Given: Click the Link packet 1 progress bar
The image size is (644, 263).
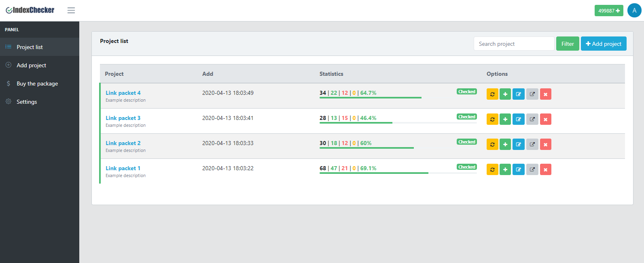Looking at the screenshot, I should point(398,173).
